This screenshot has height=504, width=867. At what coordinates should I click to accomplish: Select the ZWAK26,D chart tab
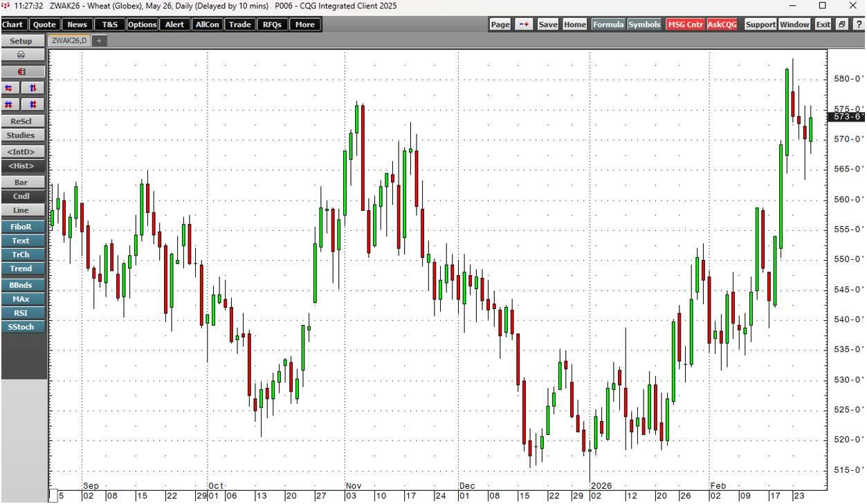(x=69, y=41)
